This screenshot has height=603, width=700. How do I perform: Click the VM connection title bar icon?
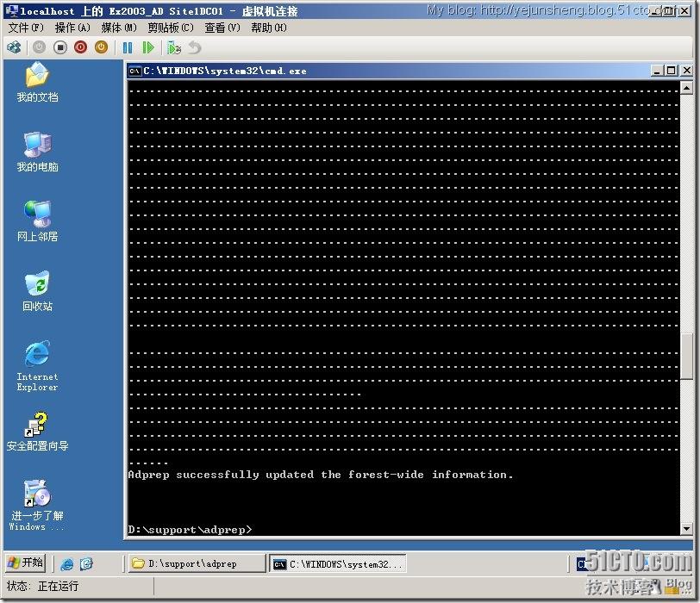click(12, 10)
